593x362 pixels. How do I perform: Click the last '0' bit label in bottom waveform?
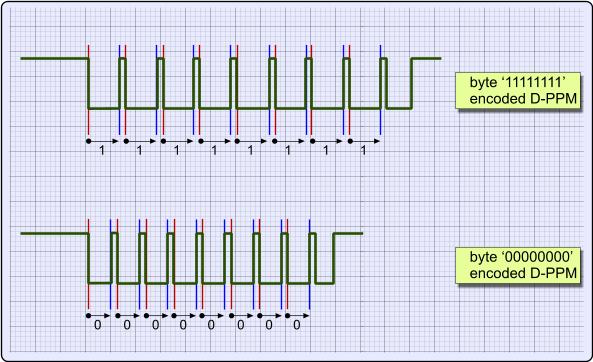pos(297,325)
